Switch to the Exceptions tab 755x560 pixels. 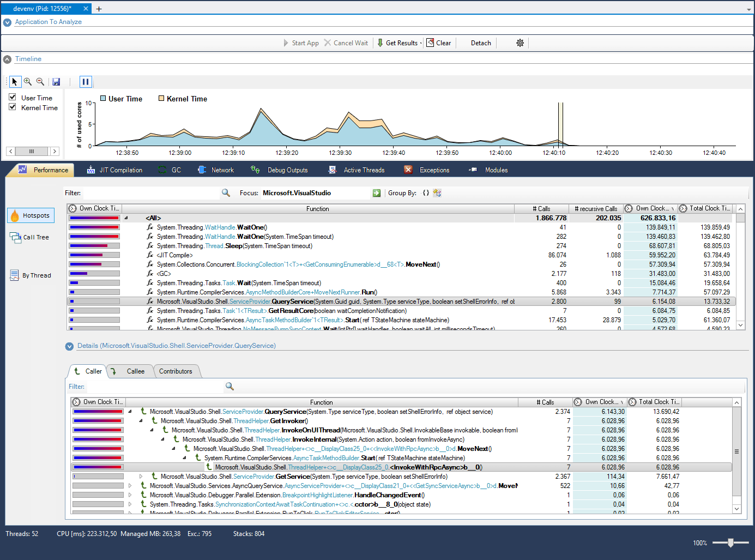(427, 170)
